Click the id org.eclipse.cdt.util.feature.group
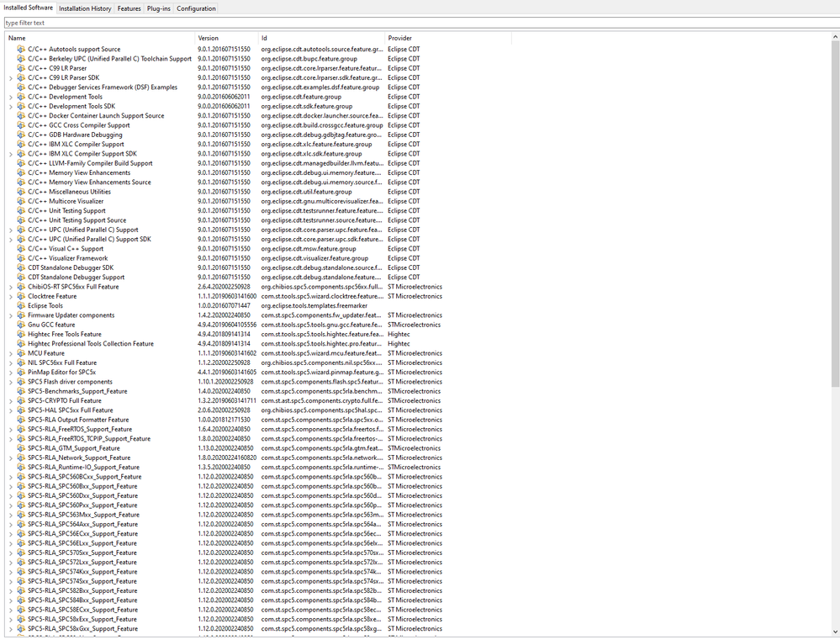 pos(306,192)
